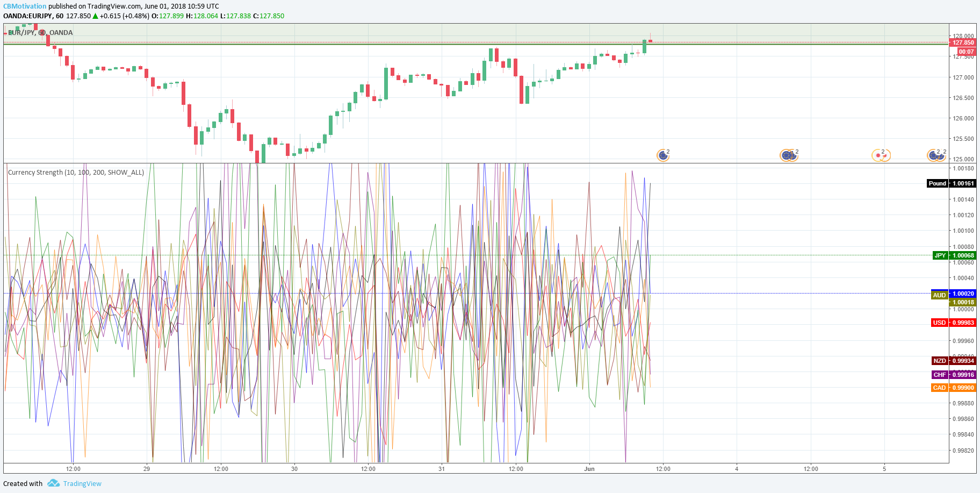Click the Pound value 1.00161

pyautogui.click(x=963, y=183)
